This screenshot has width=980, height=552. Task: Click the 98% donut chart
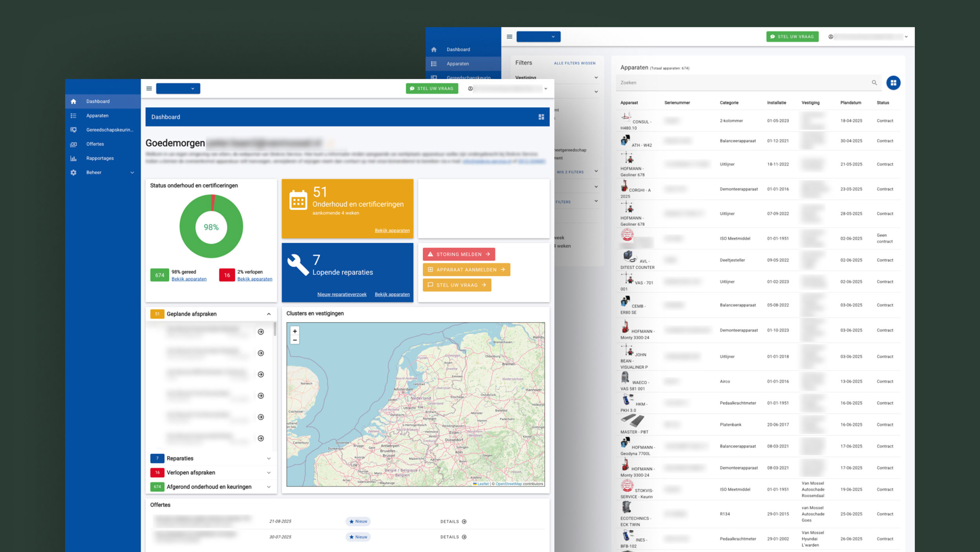pos(211,226)
